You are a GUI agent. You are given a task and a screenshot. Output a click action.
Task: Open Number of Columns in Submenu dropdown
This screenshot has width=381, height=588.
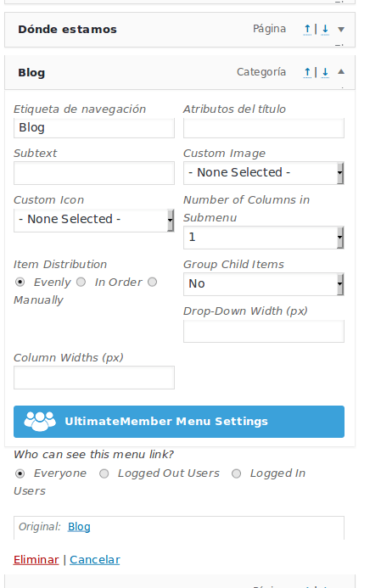pyautogui.click(x=264, y=238)
